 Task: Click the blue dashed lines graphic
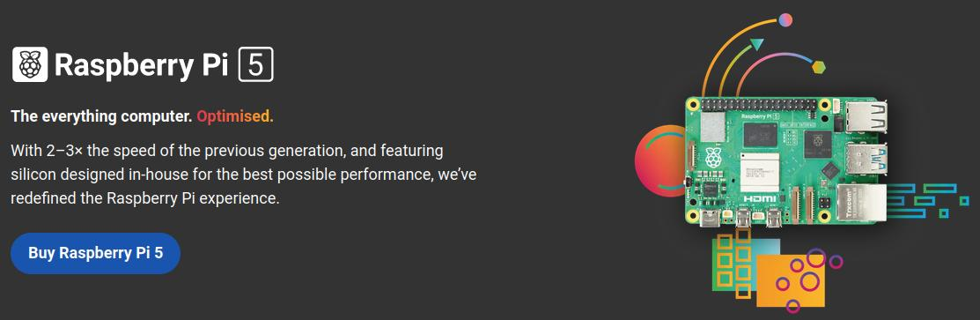point(926,200)
